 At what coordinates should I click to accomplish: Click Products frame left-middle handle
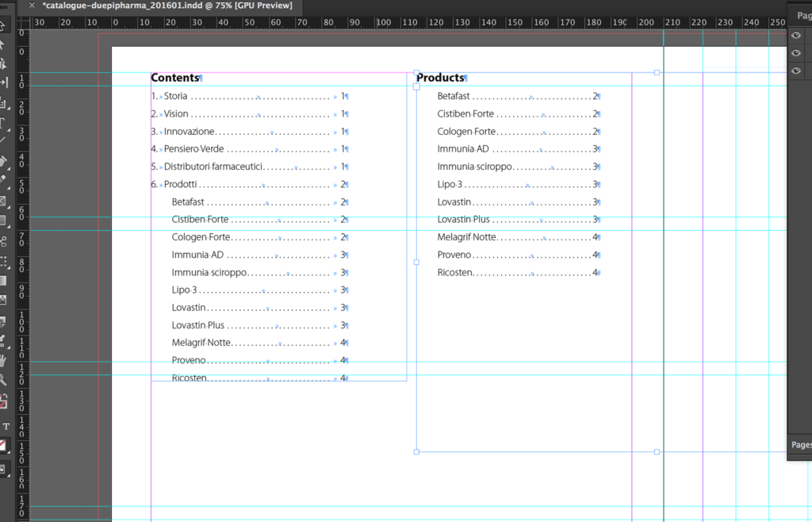tap(416, 262)
